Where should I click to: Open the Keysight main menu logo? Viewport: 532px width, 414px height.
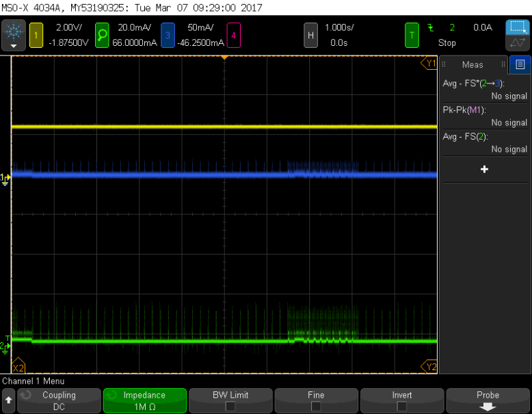click(x=13, y=33)
